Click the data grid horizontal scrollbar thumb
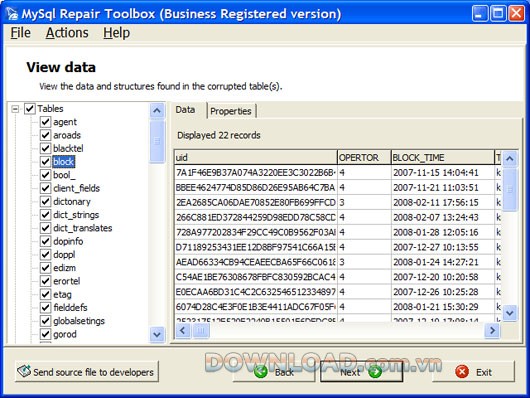 click(201, 330)
